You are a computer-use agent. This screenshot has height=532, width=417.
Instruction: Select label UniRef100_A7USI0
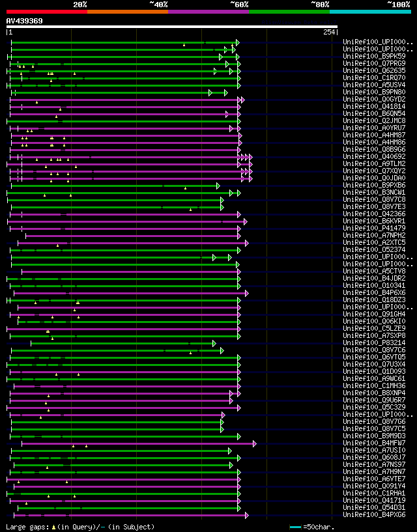(x=374, y=450)
